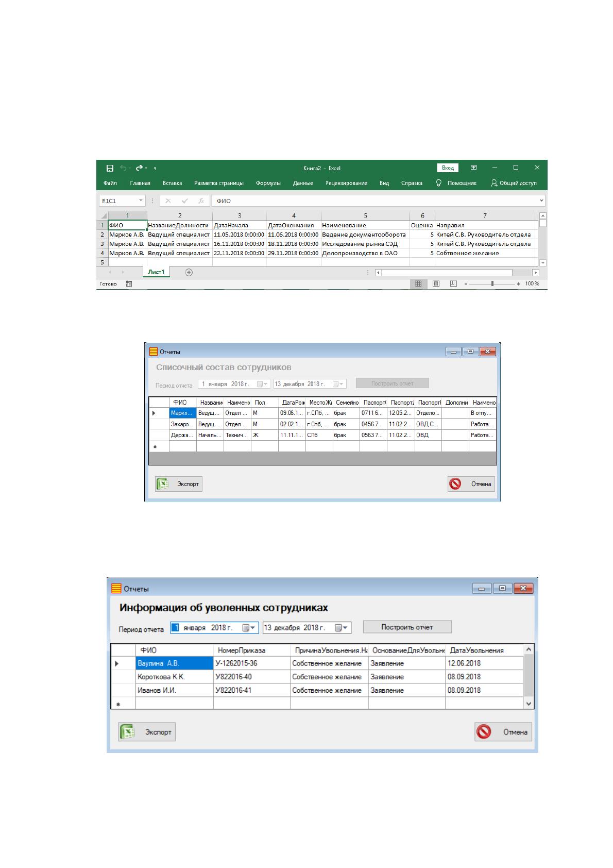Select Page Break Preview view icon
This screenshot has height=868, width=613.
453,283
